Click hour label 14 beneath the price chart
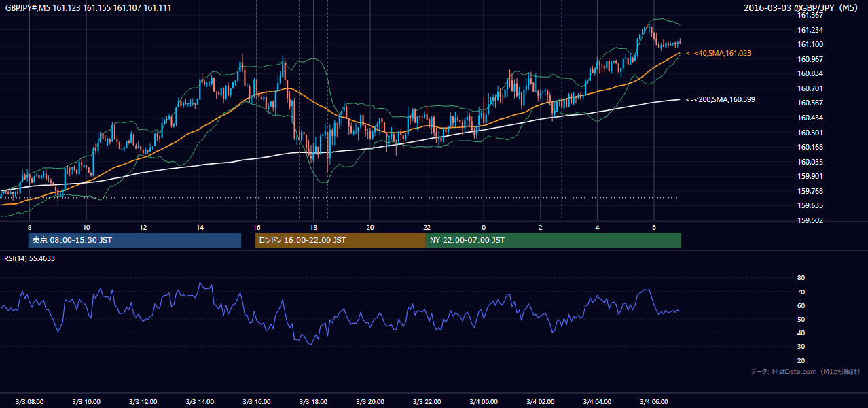Screen dimensions: 868x408 point(200,227)
